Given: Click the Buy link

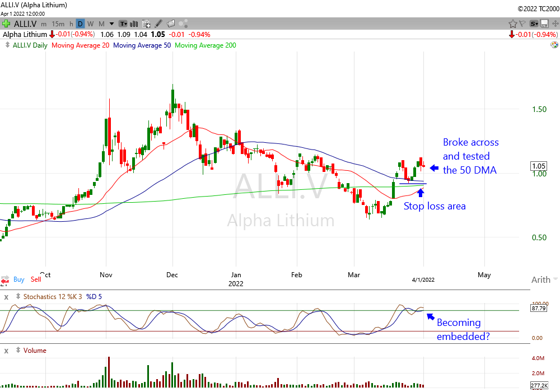Looking at the screenshot, I should click(19, 279).
